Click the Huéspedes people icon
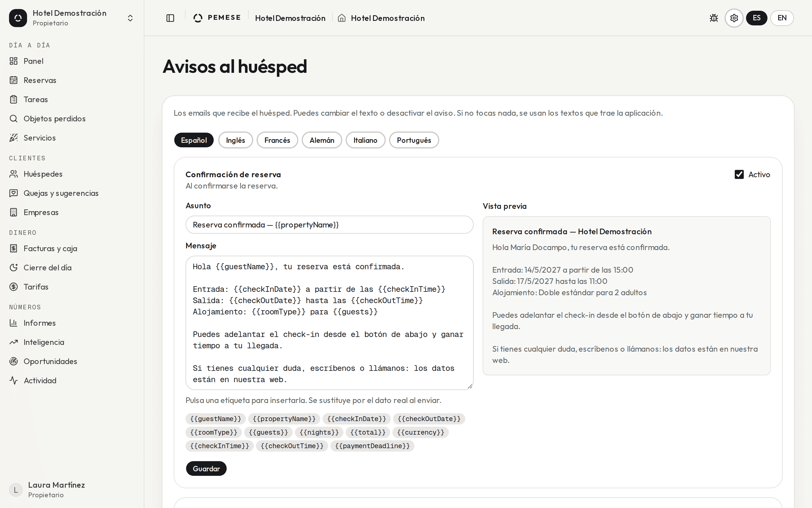The width and height of the screenshot is (812, 508). click(x=14, y=174)
